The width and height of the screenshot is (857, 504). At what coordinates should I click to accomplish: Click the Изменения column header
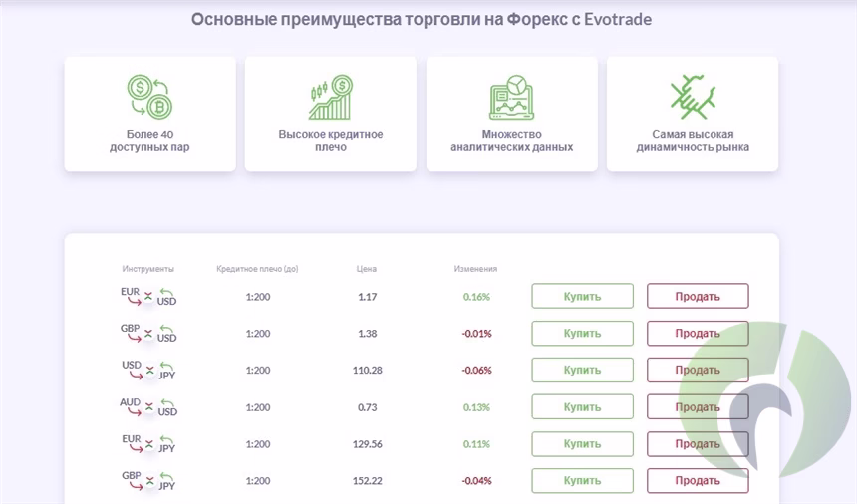coord(475,269)
